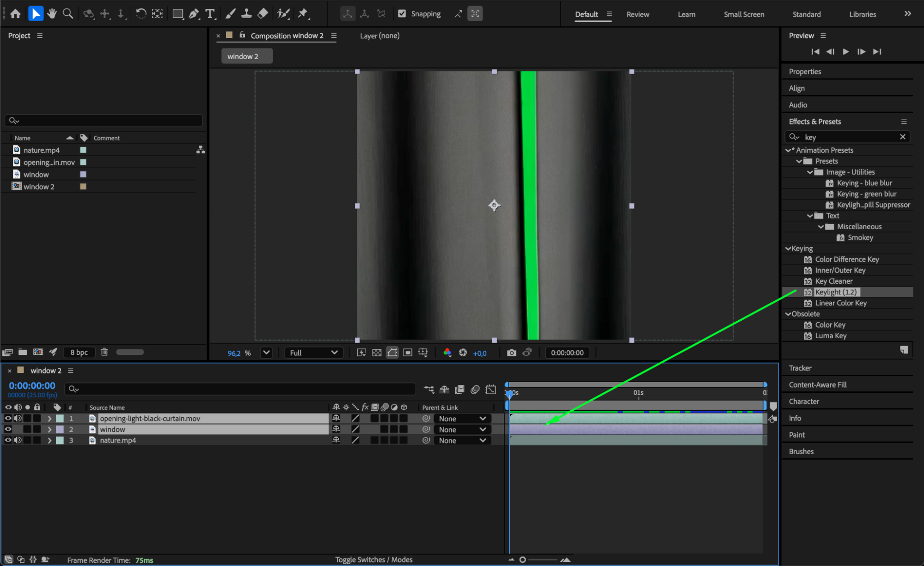924x566 pixels.
Task: Delete selected project item with trash icon
Action: pos(104,352)
